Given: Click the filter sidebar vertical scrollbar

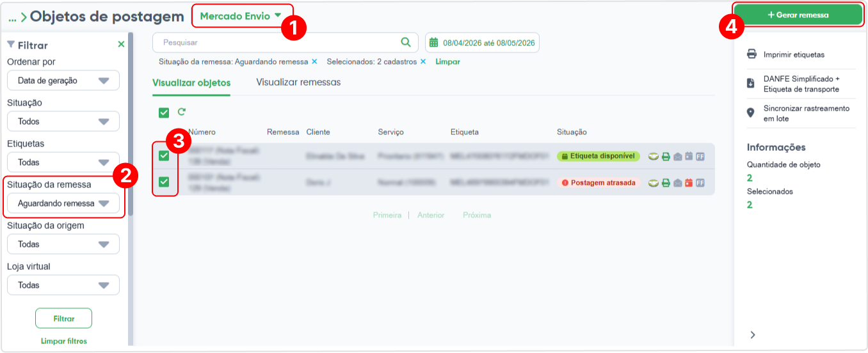Looking at the screenshot, I should (x=131, y=125).
